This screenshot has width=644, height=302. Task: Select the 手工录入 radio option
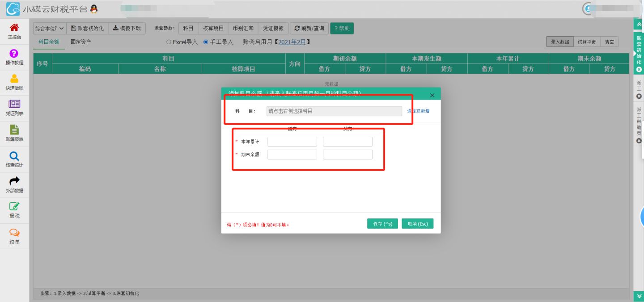[205, 42]
